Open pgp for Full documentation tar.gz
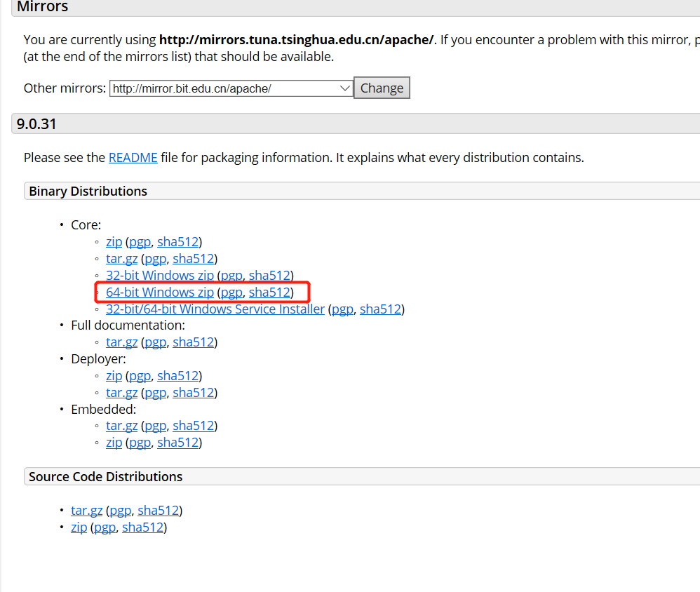This screenshot has height=592, width=700. coord(155,342)
